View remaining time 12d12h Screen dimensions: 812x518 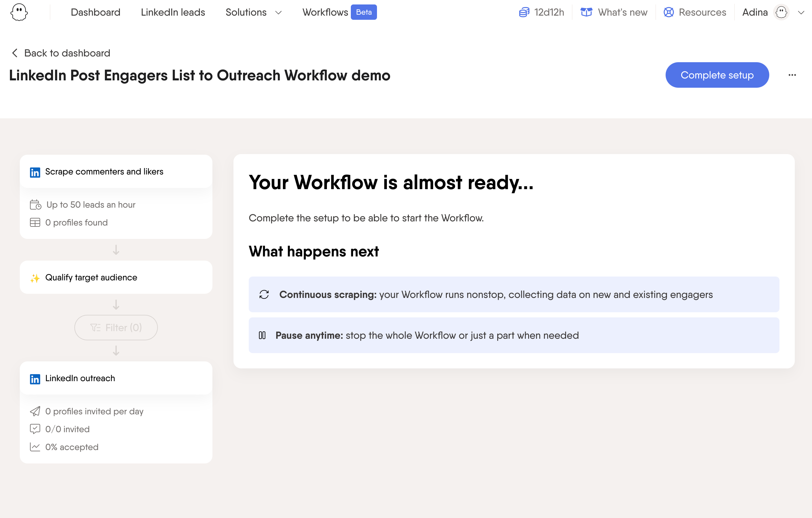(x=549, y=12)
